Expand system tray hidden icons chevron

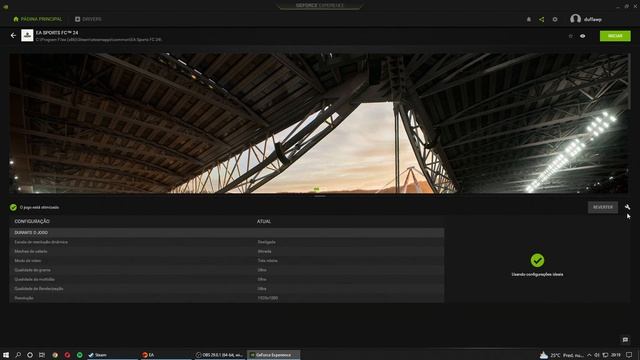(x=589, y=355)
